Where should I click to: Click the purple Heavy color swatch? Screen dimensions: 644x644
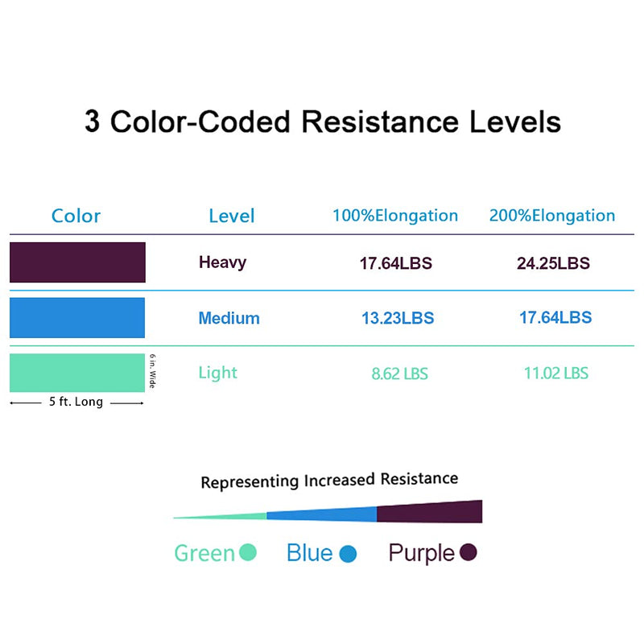point(77,262)
